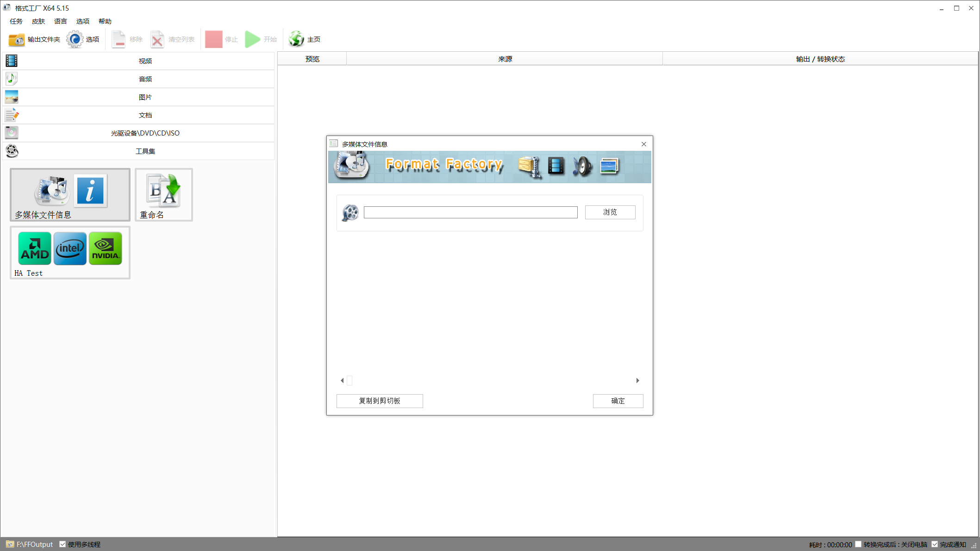This screenshot has height=551, width=980.
Task: Enable 转换完成后：关闭电脑 checkbox
Action: (858, 544)
